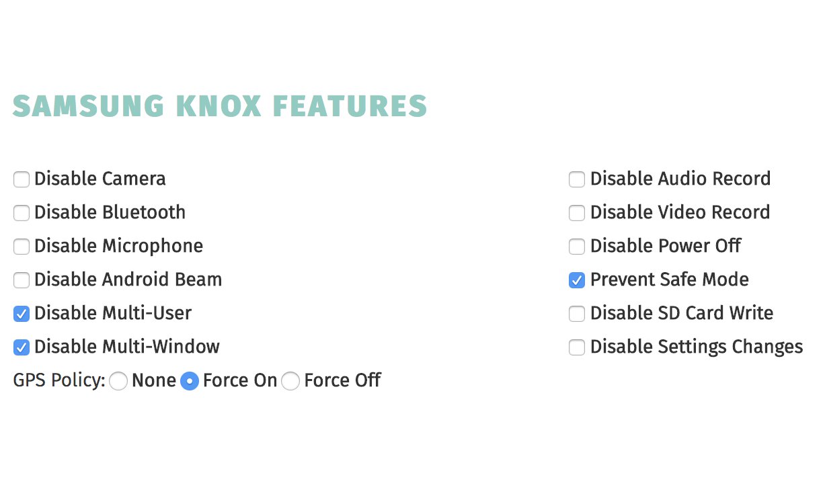
Task: Click the Force Off label text
Action: coord(342,380)
